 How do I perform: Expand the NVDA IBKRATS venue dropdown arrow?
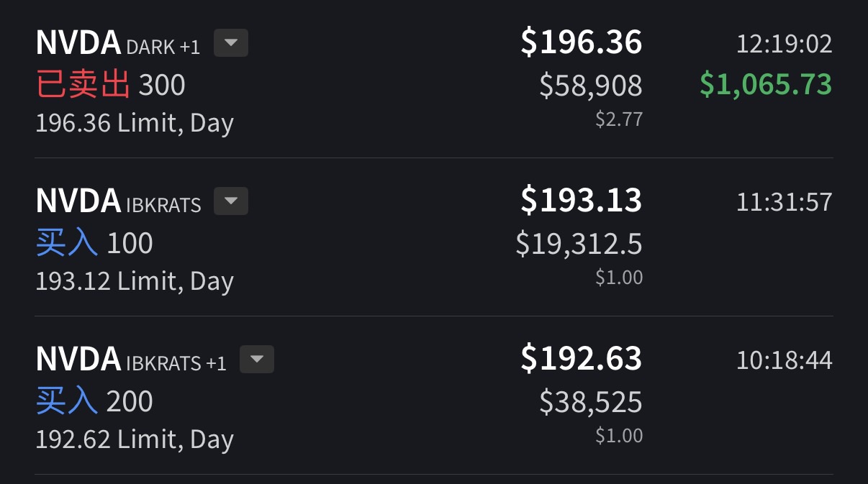click(x=231, y=201)
